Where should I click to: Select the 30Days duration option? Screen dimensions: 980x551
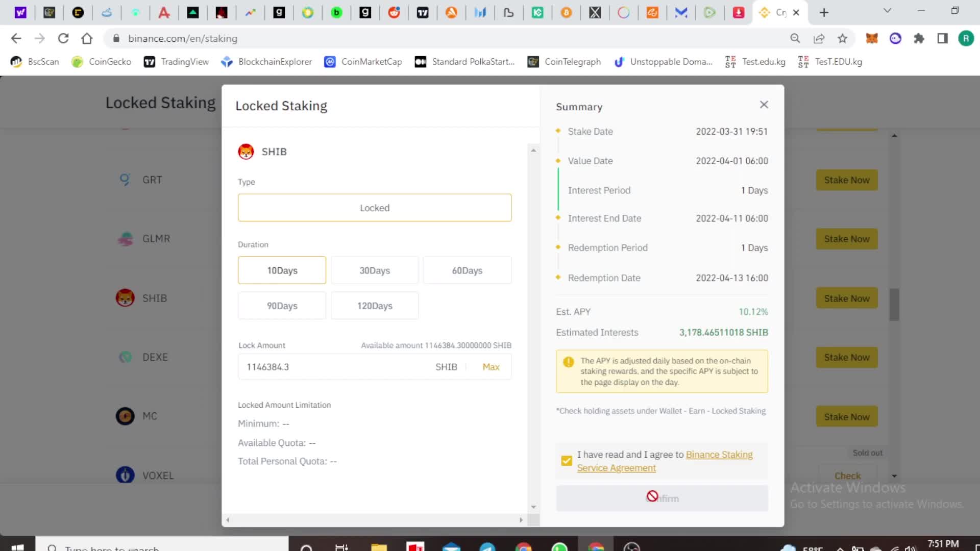pos(375,270)
